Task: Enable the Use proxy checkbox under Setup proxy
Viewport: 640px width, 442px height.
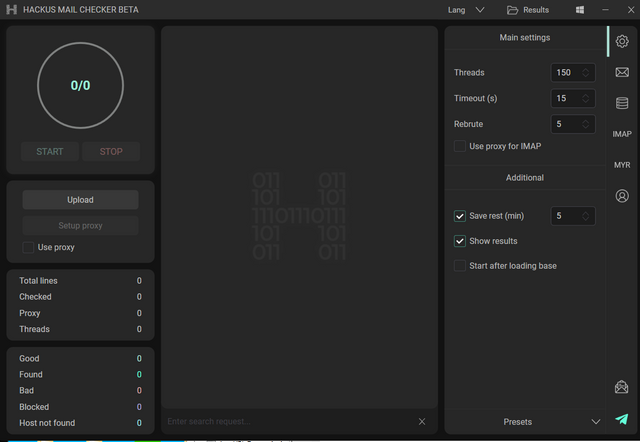Action: click(x=28, y=247)
